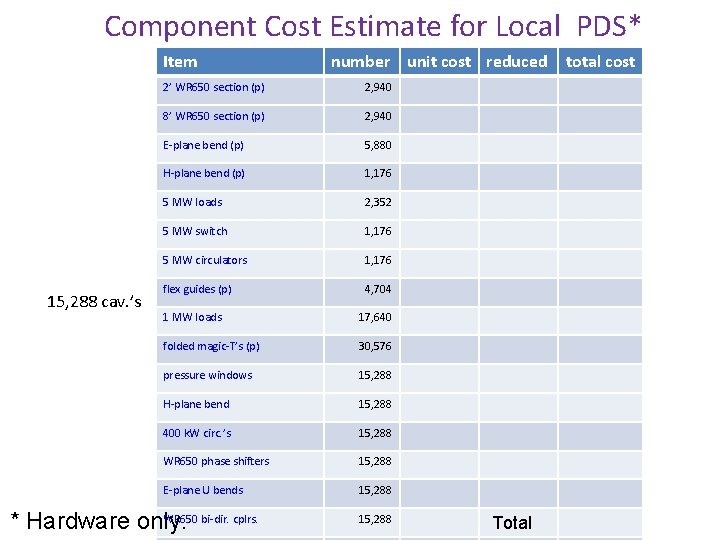Select the 'total cost' column header
Image resolution: width=720 pixels, height=540 pixels.
click(x=600, y=62)
